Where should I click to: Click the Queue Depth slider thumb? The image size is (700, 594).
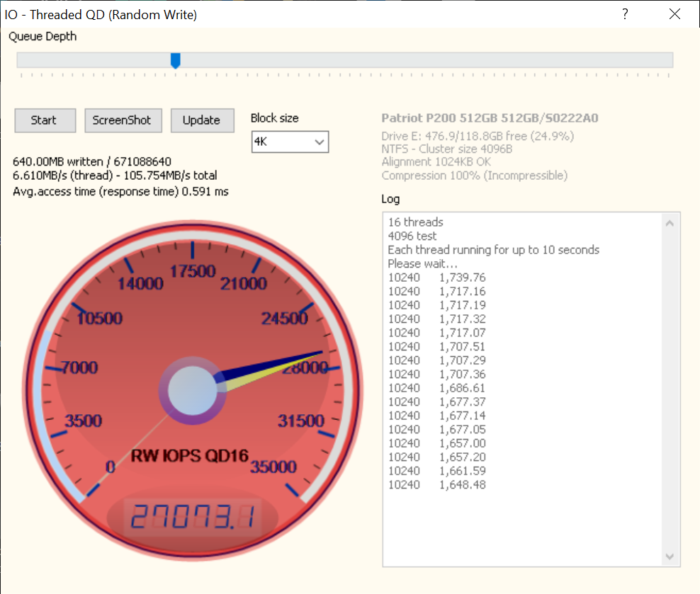176,61
